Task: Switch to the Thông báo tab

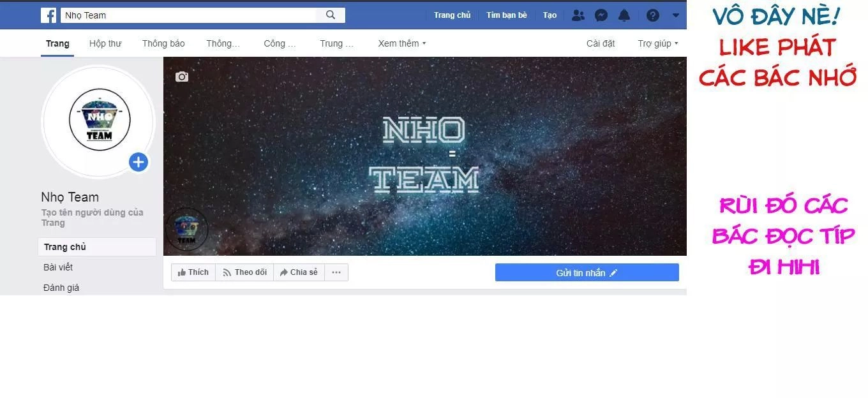Action: (x=163, y=43)
